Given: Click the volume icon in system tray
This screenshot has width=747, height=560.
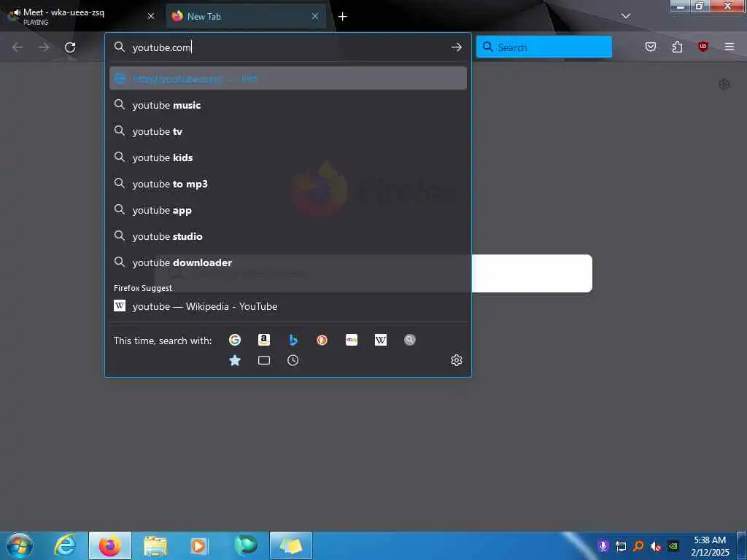Looking at the screenshot, I should tap(656, 546).
